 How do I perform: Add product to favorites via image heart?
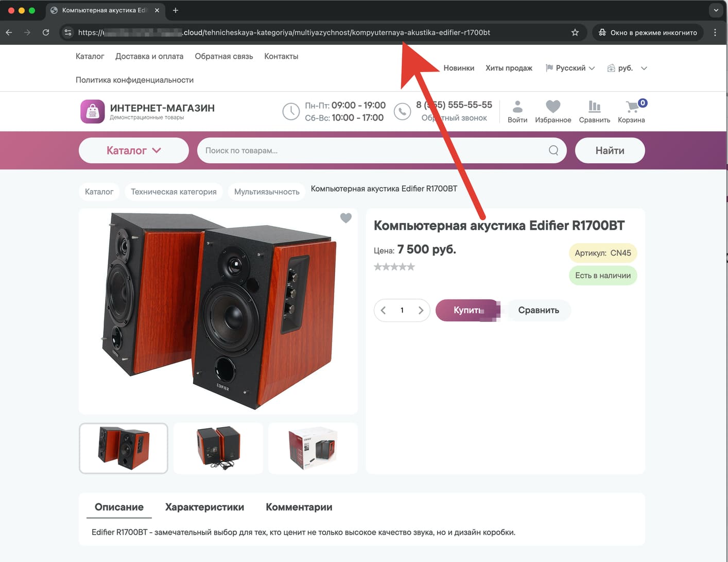(346, 218)
